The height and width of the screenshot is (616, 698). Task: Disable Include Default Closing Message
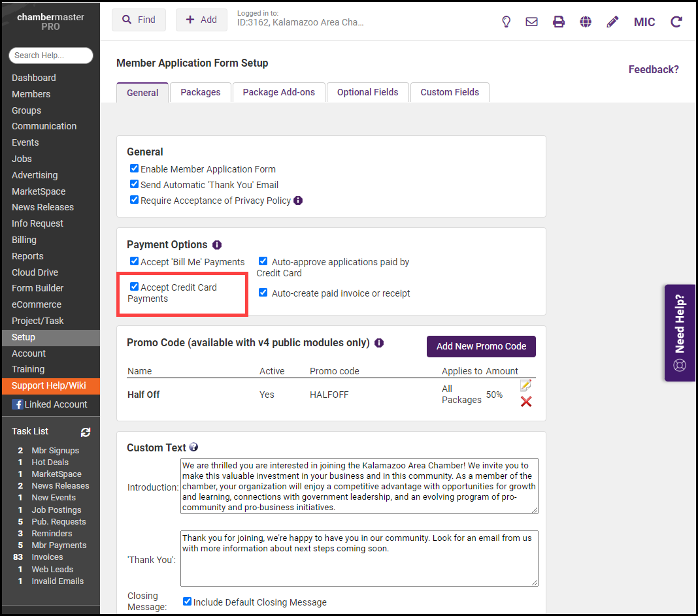(188, 602)
